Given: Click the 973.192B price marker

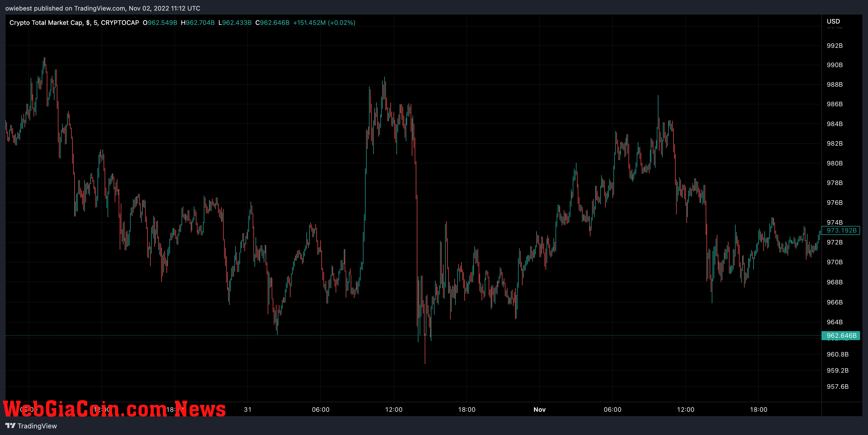Looking at the screenshot, I should [x=841, y=230].
